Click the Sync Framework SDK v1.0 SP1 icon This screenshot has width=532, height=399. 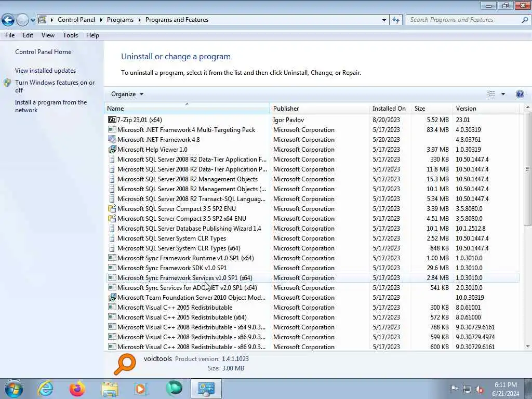[x=112, y=268]
